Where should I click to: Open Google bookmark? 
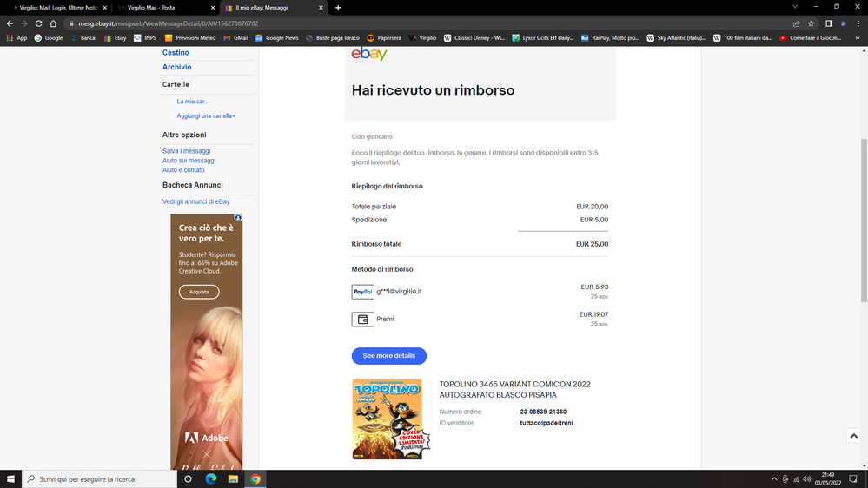pyautogui.click(x=49, y=38)
